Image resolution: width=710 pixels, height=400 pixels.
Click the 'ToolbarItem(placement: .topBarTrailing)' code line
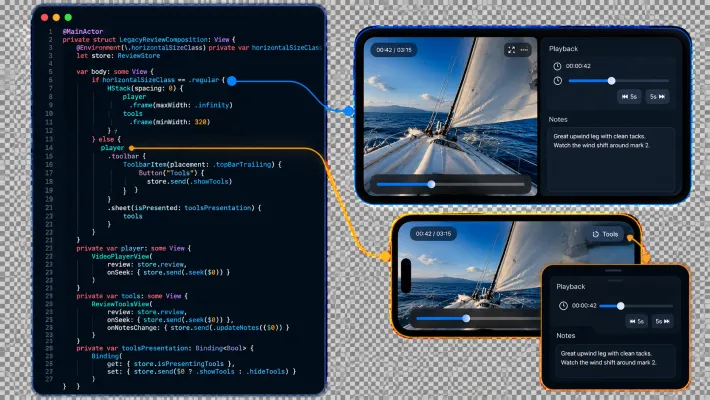click(x=202, y=164)
